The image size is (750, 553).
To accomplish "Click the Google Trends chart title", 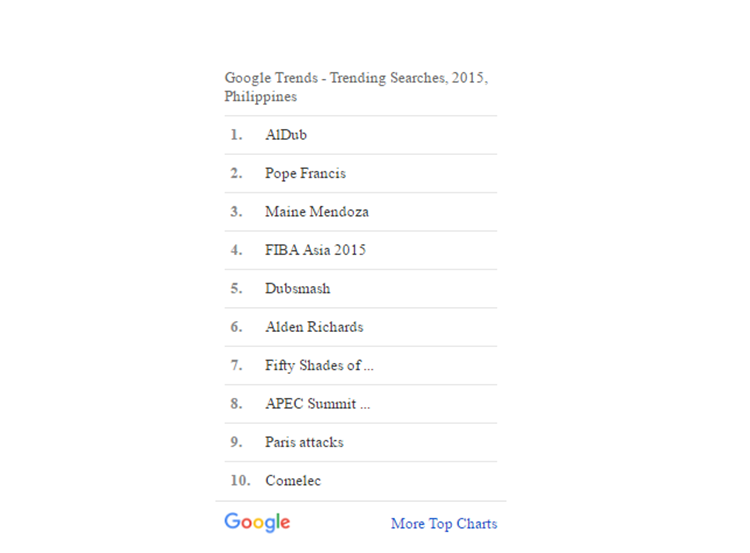I will tap(355, 78).
